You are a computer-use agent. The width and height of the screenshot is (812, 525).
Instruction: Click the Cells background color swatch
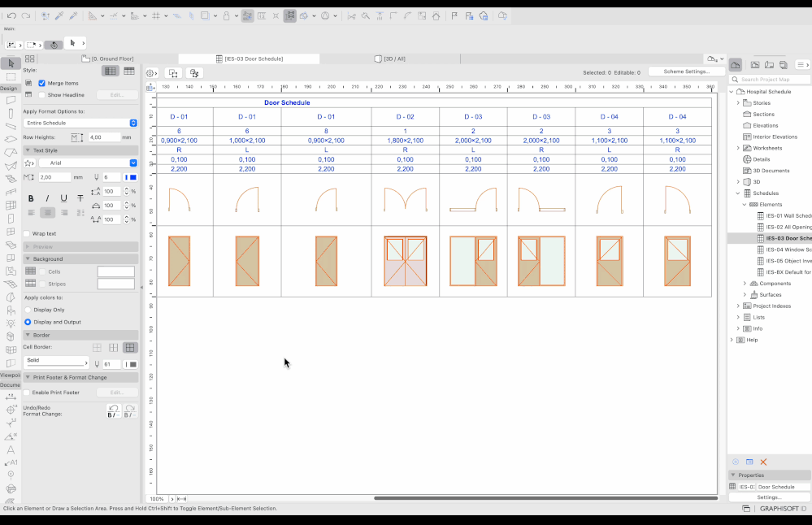point(115,271)
